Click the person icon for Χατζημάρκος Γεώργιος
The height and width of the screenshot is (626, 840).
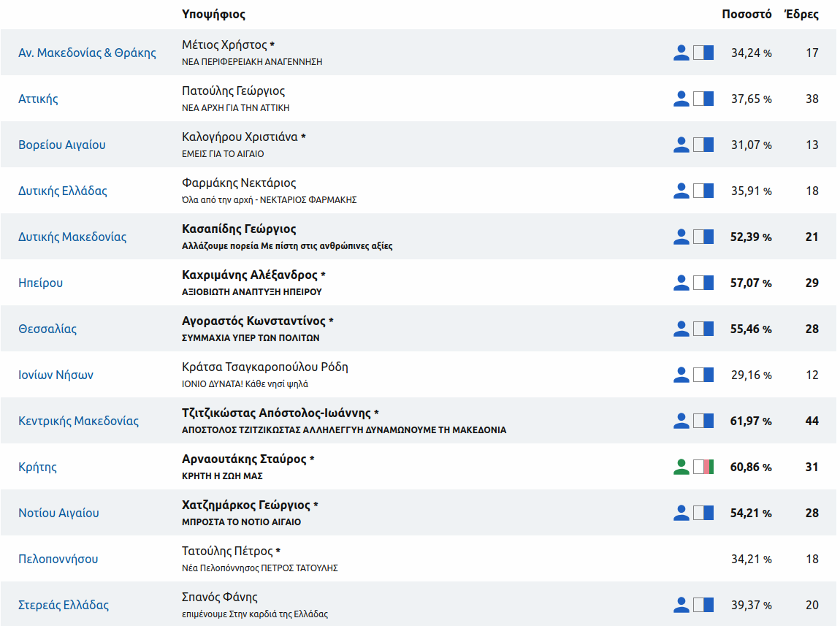(x=681, y=513)
